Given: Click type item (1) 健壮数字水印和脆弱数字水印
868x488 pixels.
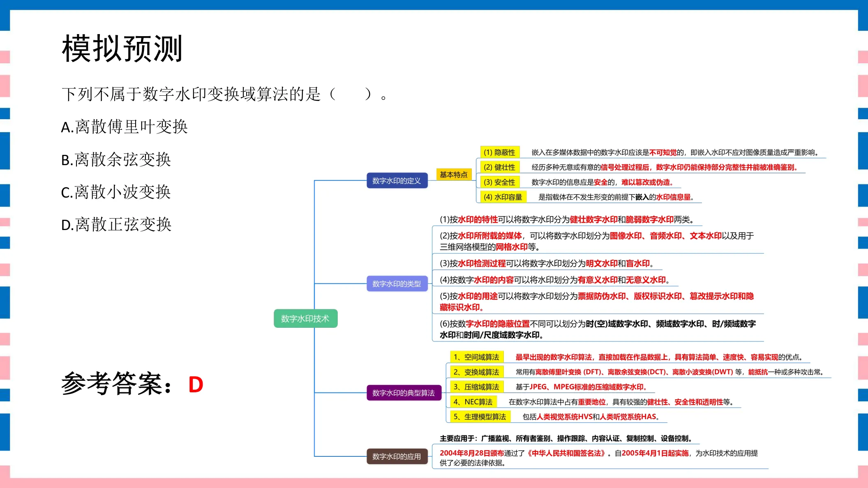Looking at the screenshot, I should (x=567, y=219).
